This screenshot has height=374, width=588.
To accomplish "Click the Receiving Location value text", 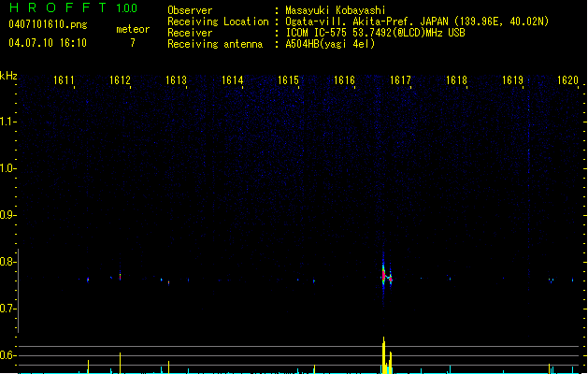I will tap(417, 22).
